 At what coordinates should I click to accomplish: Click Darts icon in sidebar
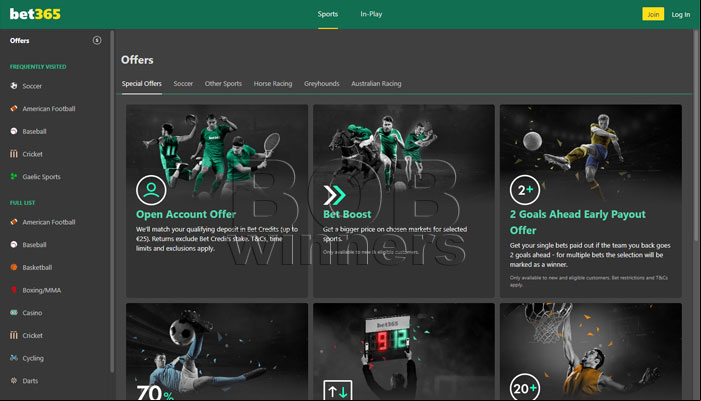click(14, 380)
